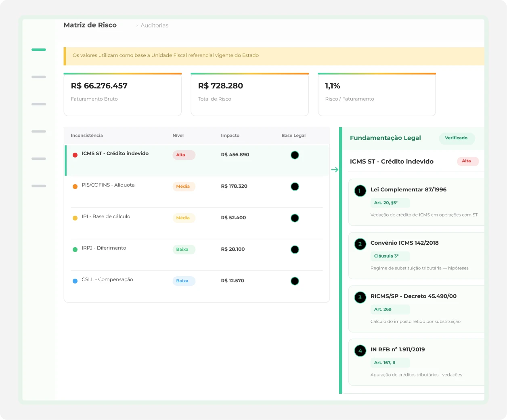Select the active green sidebar menu item
The height and width of the screenshot is (420, 507).
[x=39, y=50]
